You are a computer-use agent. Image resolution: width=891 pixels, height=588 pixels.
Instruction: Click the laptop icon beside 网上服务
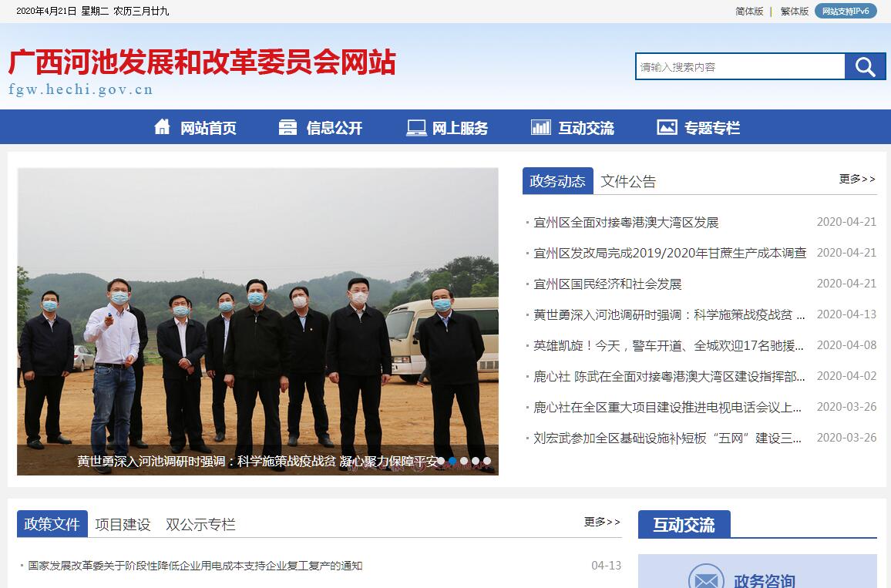(416, 127)
